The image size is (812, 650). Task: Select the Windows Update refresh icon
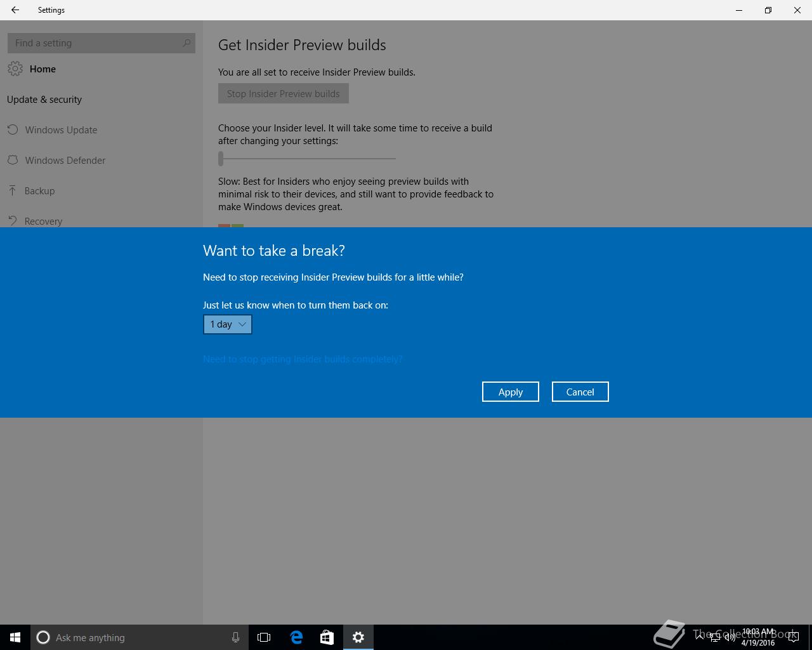[x=12, y=129]
